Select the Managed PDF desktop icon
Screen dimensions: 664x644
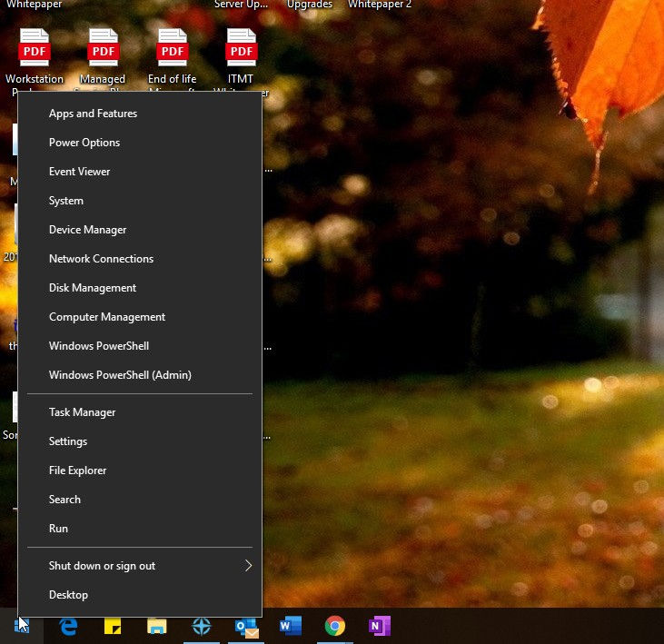click(x=103, y=57)
